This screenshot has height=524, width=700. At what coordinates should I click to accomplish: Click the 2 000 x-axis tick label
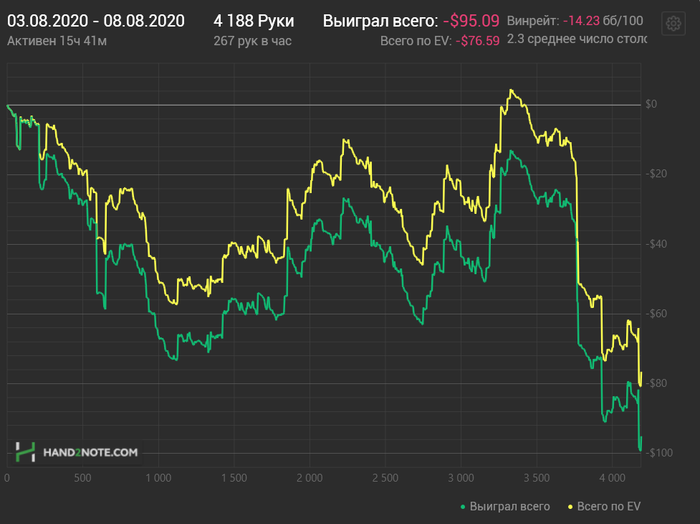coord(309,478)
